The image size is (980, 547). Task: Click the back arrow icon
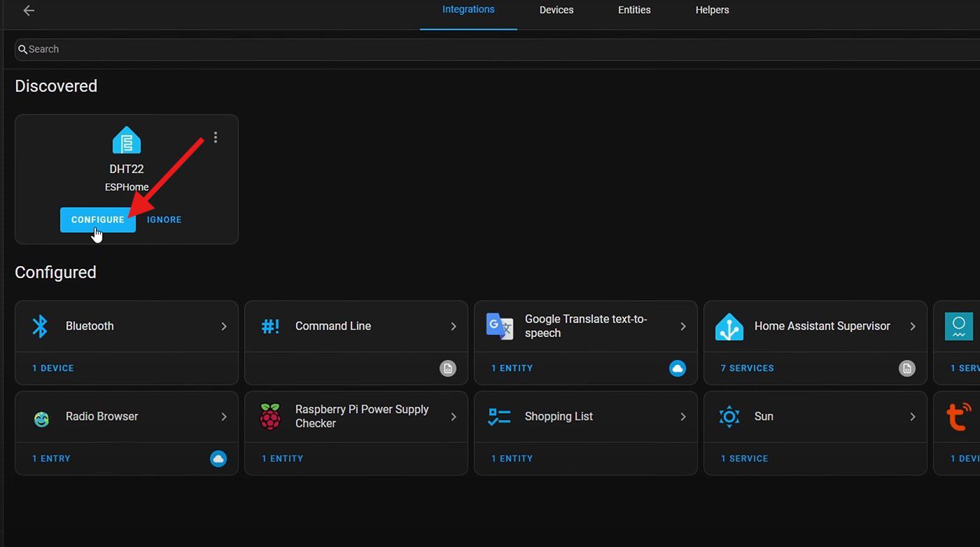29,11
